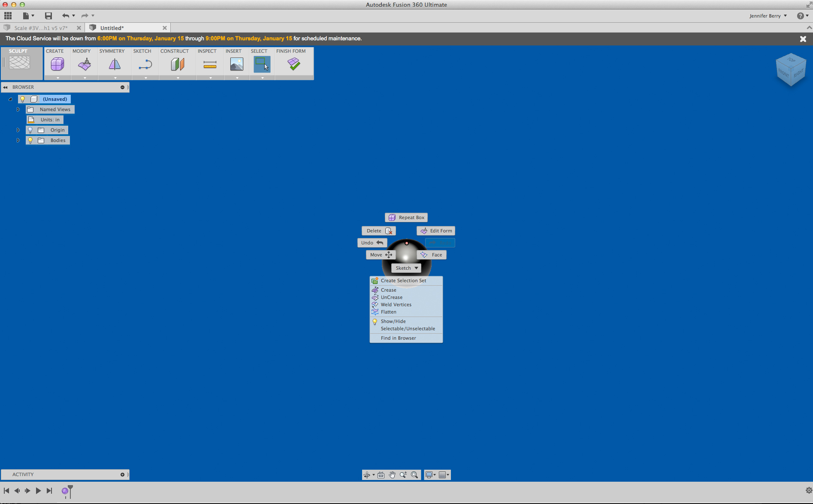Click the Grid and Snaps icon
The height and width of the screenshot is (504, 813).
click(442, 475)
